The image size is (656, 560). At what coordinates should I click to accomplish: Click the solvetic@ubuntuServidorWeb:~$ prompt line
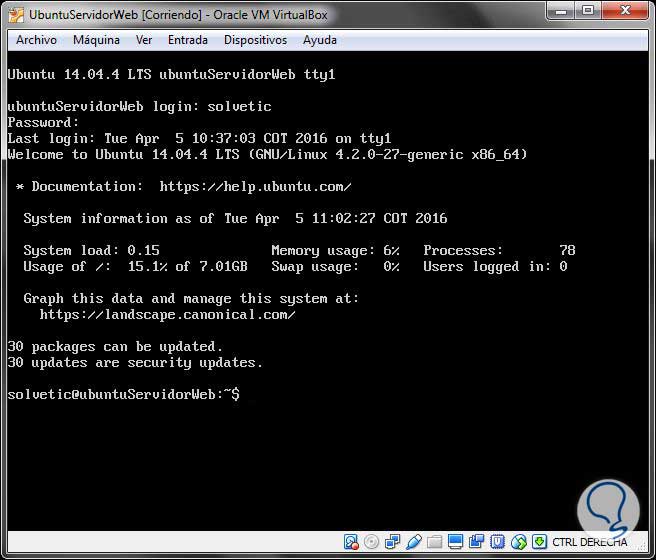coord(124,394)
